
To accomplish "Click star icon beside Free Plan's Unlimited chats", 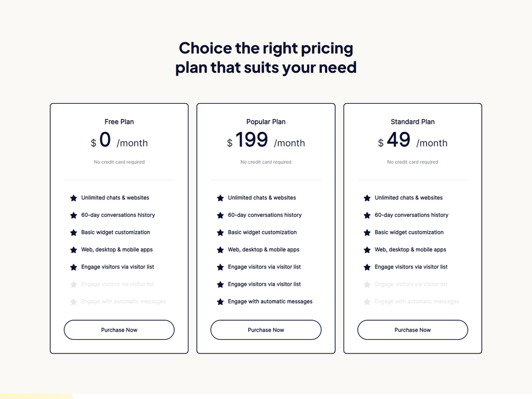I will point(74,198).
